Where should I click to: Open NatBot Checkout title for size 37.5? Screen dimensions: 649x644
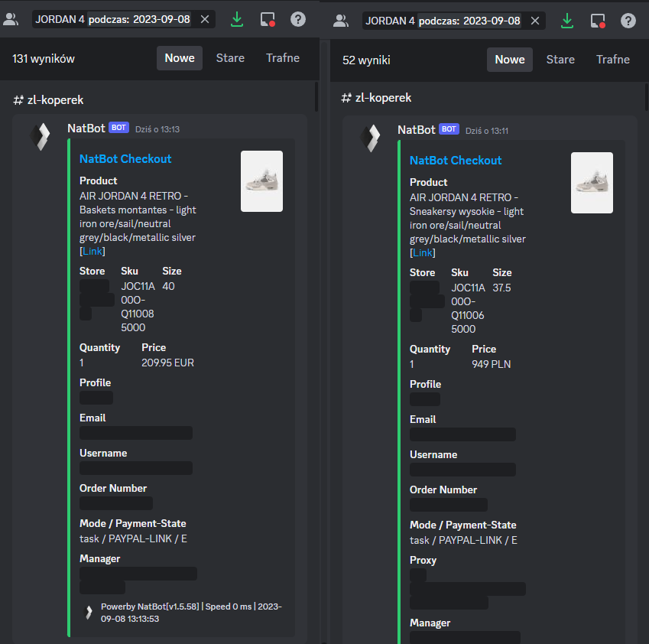pos(456,161)
